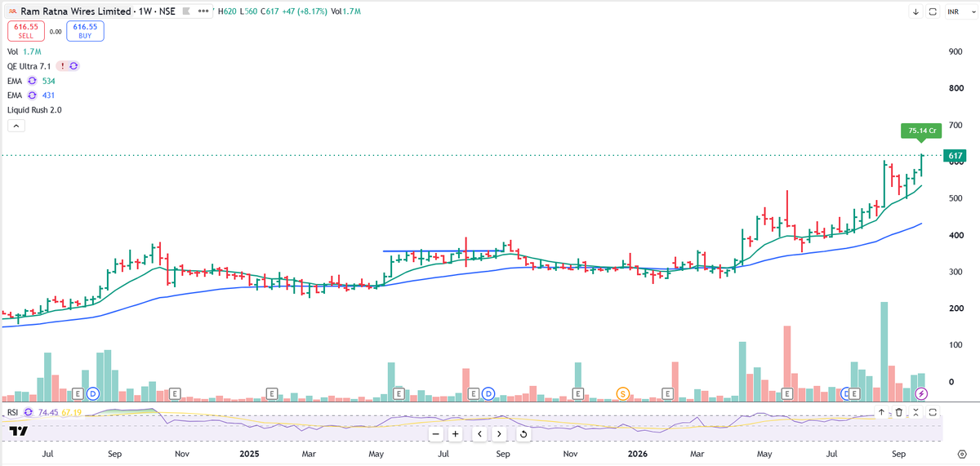Click the 75.14 Cr green callout label
The height and width of the screenshot is (466, 980).
click(920, 130)
